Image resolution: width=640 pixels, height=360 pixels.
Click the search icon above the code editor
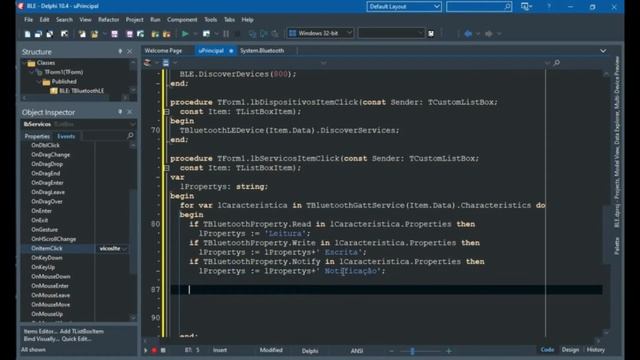point(557,63)
